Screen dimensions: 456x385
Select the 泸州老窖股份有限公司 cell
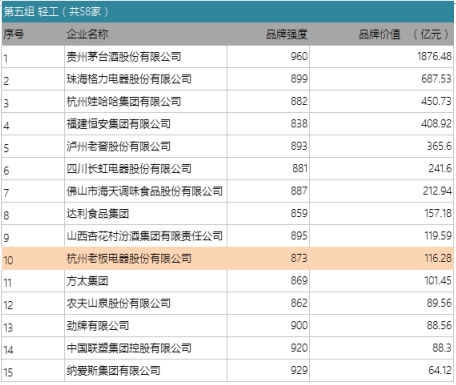click(146, 146)
